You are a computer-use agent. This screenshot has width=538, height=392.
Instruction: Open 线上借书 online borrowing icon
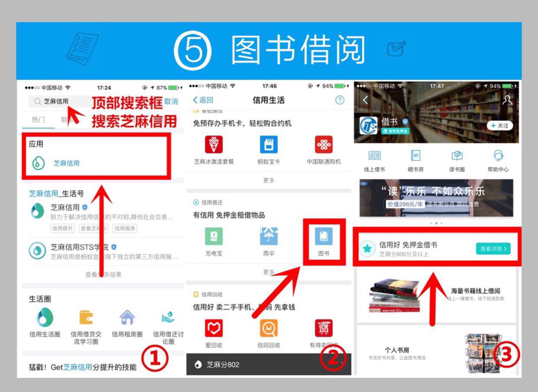click(x=374, y=157)
